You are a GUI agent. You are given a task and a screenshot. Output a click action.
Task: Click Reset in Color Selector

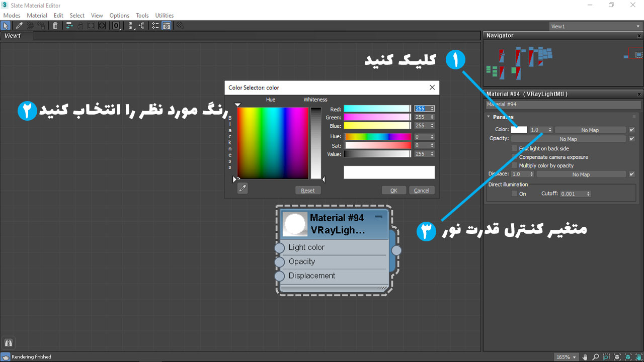click(x=308, y=191)
